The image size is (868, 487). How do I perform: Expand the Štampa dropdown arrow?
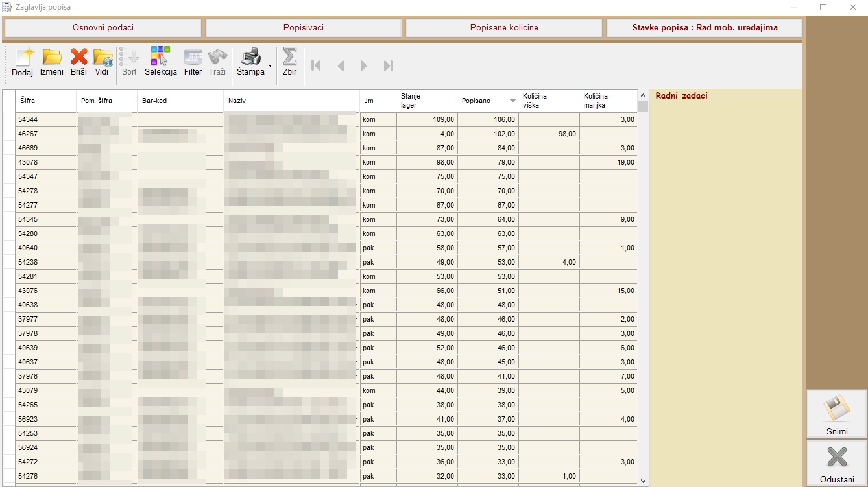[270, 66]
